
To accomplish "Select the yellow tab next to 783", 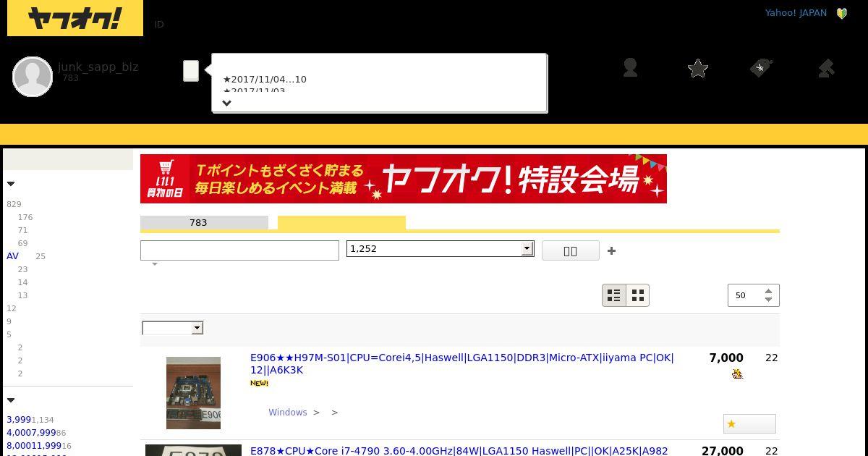I will (x=341, y=222).
